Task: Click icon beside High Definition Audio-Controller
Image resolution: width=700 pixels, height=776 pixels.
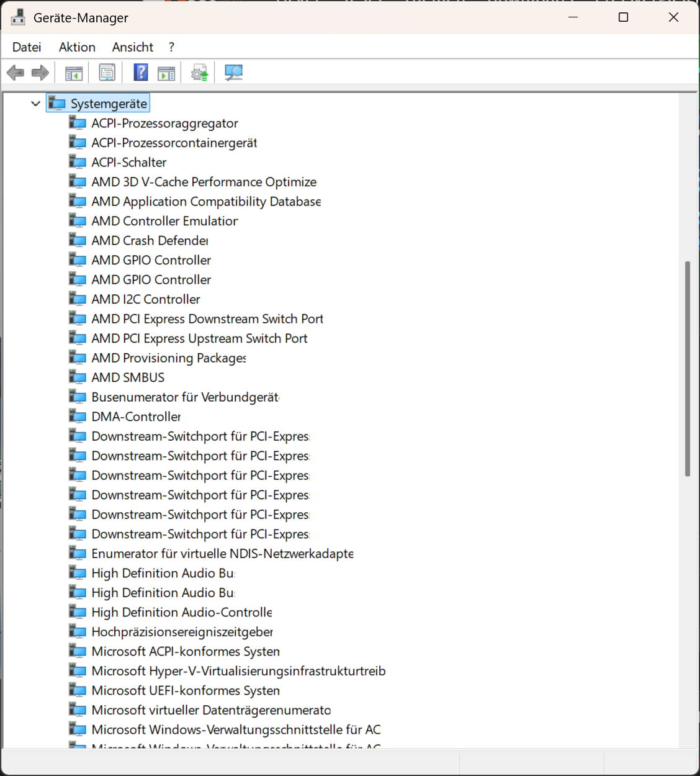Action: pyautogui.click(x=78, y=612)
